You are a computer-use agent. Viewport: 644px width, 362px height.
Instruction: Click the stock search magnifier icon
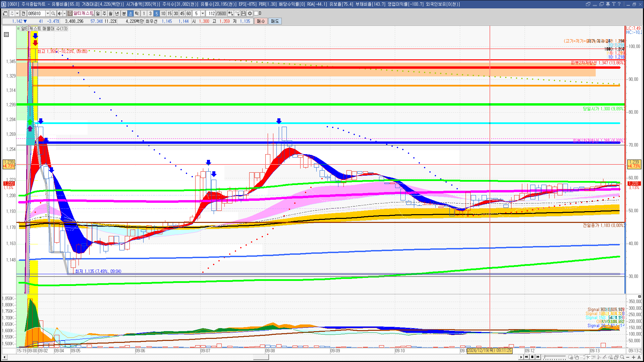pos(53,13)
